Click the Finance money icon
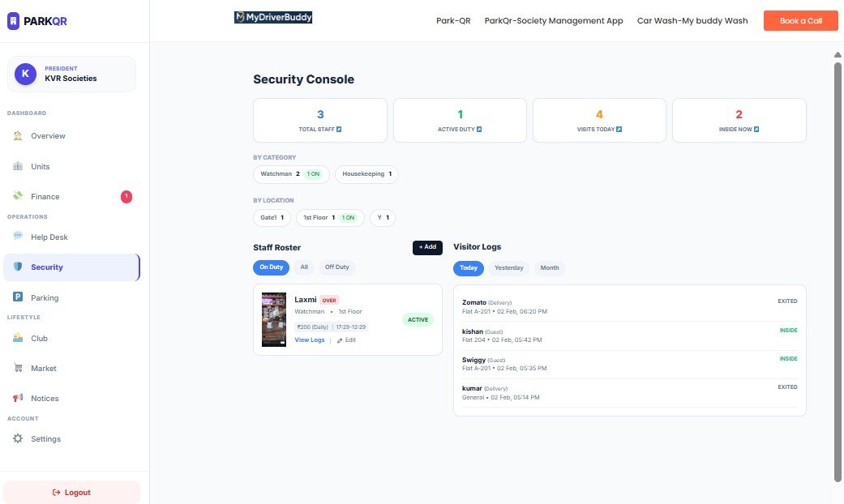The image size is (844, 504). tap(18, 196)
